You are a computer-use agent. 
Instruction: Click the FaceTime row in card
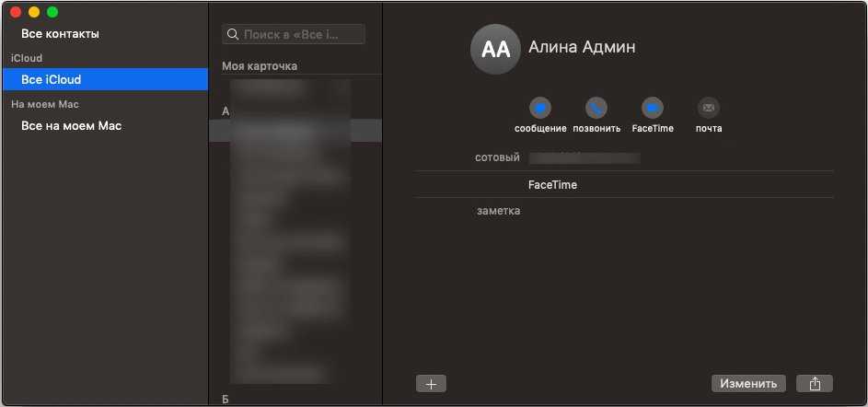point(552,185)
